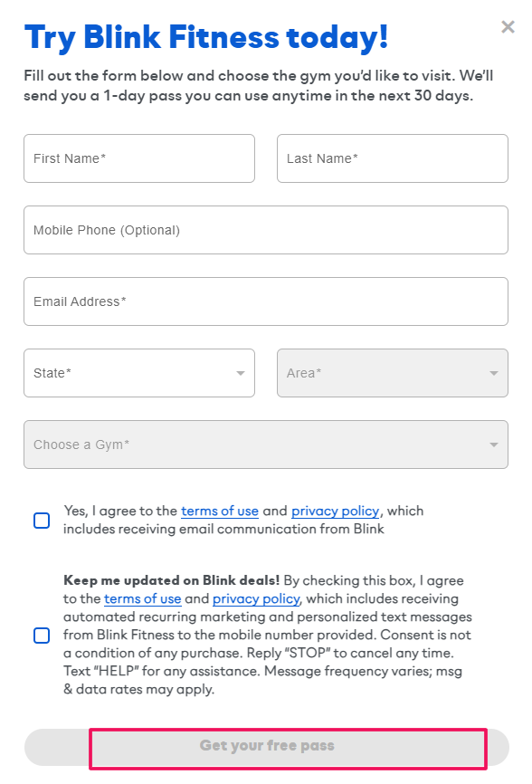Image resolution: width=532 pixels, height=784 pixels.
Task: Click the Area dropdown arrow
Action: 493,373
